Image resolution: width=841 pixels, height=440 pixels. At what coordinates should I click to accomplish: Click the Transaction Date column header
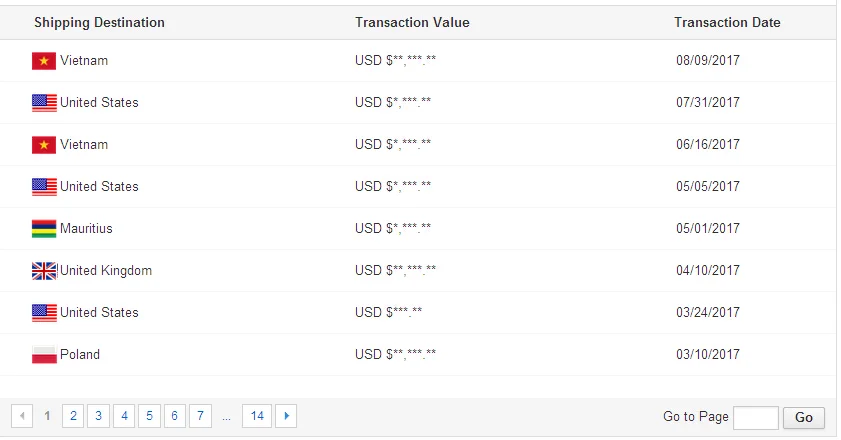[727, 23]
